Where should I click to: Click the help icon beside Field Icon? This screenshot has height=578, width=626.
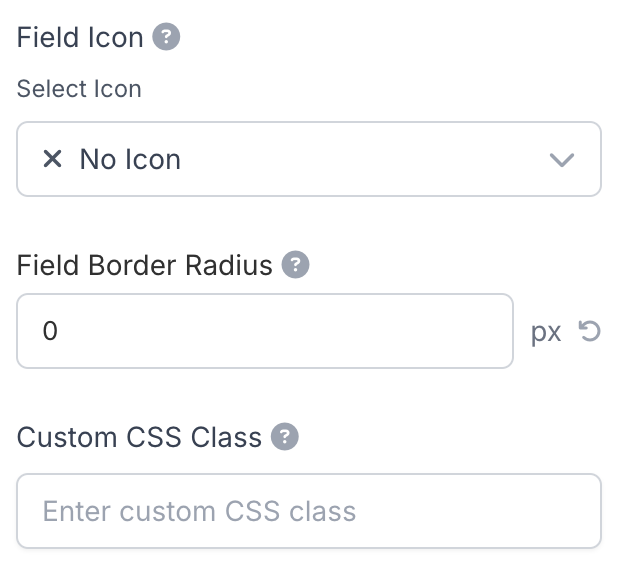(165, 38)
